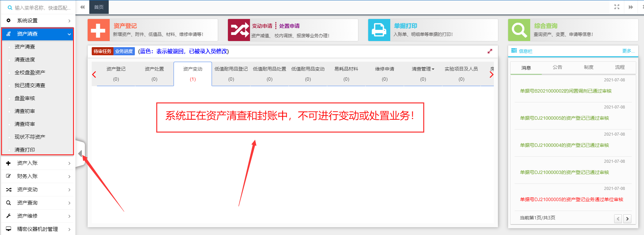Click the orange 资产登记 plus icon
The image size is (644, 235).
(x=99, y=30)
